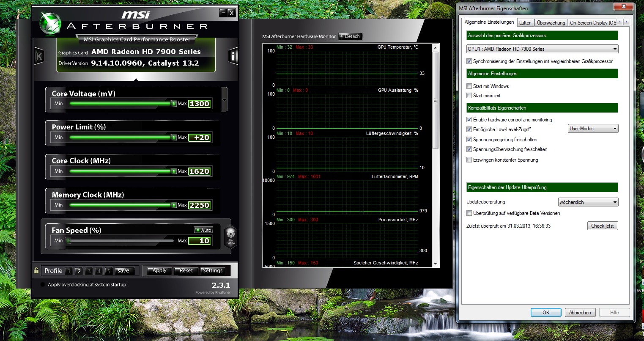Click the Lüftertachometer RPM graph

347,197
